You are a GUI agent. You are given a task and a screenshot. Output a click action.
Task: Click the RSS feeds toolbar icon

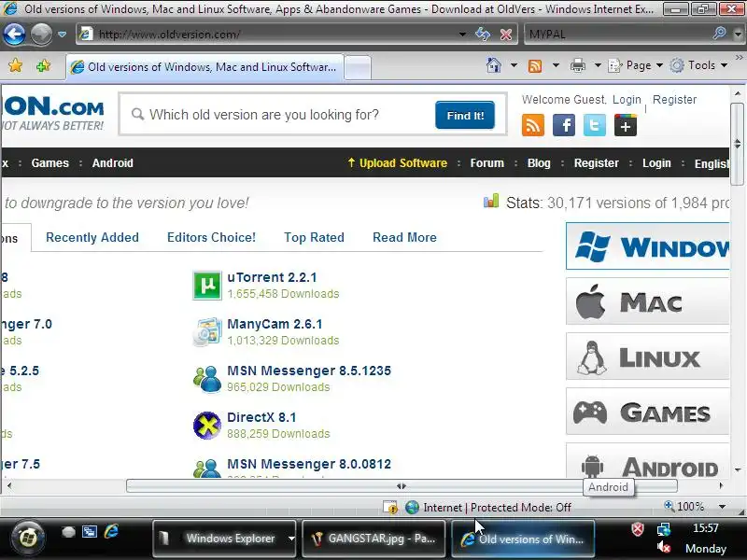tap(535, 65)
